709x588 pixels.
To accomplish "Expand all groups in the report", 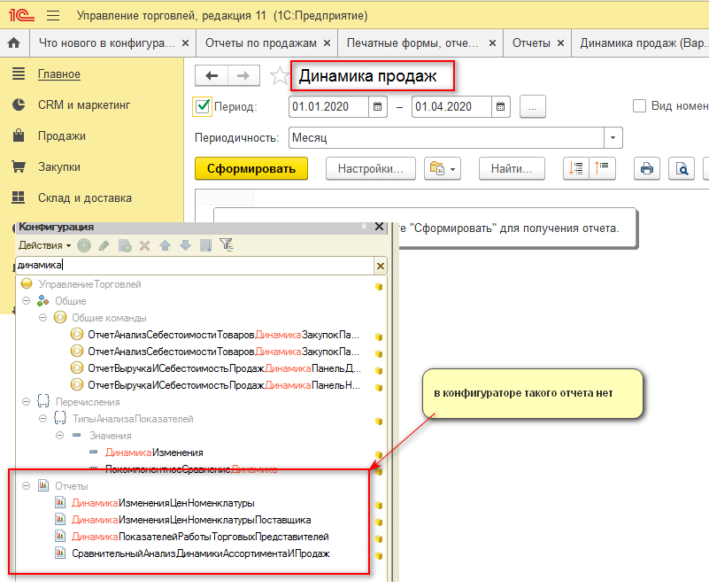I will tap(577, 168).
